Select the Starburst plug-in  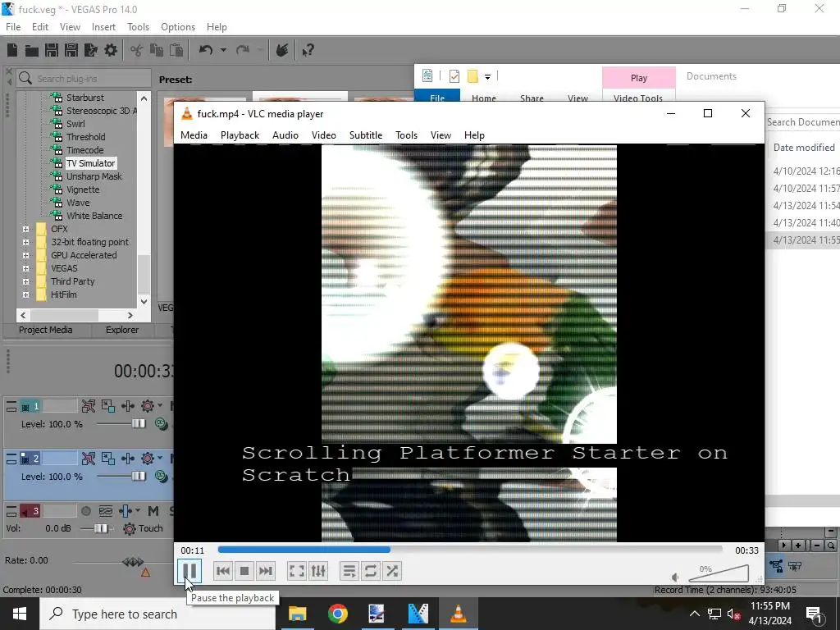coord(85,98)
